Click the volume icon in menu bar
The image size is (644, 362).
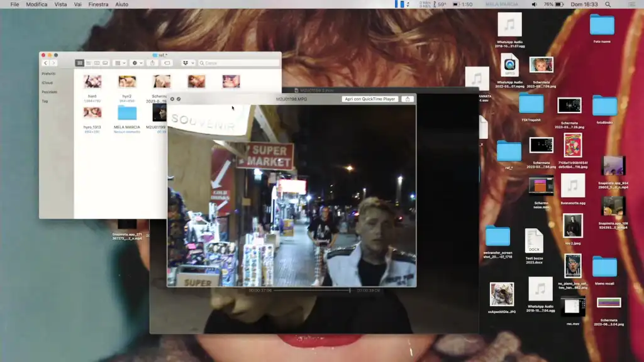[x=534, y=4]
